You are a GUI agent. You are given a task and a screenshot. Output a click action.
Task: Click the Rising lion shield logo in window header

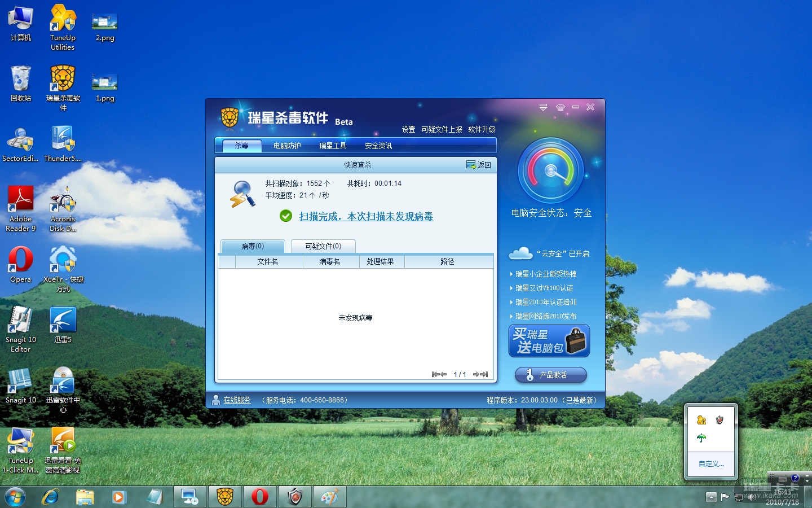tap(230, 117)
